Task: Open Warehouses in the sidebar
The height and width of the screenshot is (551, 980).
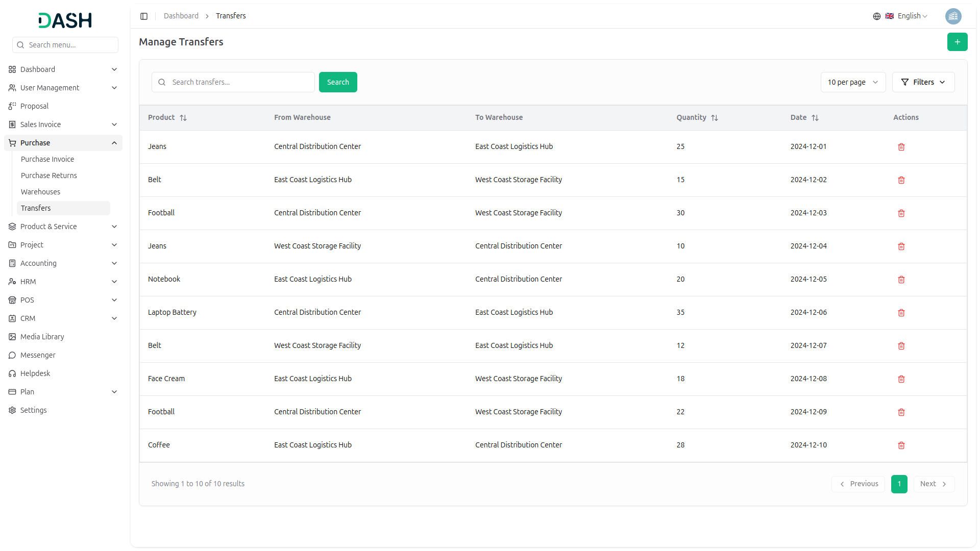Action: coord(40,192)
